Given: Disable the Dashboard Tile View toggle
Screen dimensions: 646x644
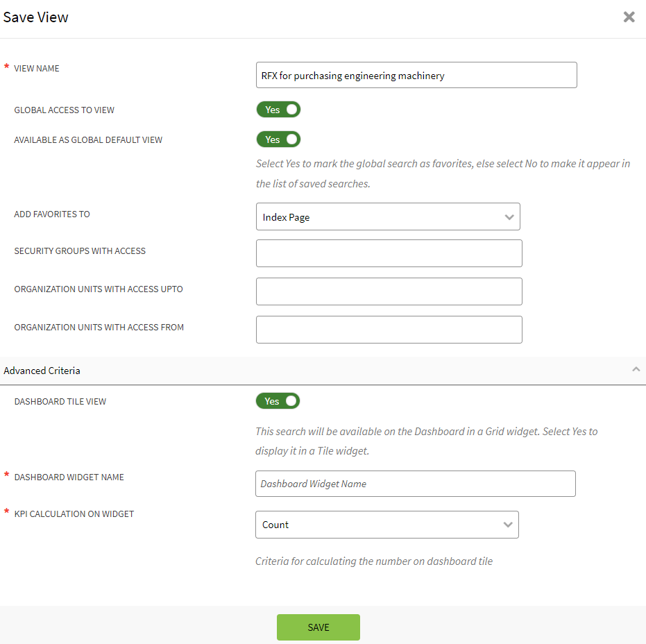Looking at the screenshot, I should tap(278, 401).
